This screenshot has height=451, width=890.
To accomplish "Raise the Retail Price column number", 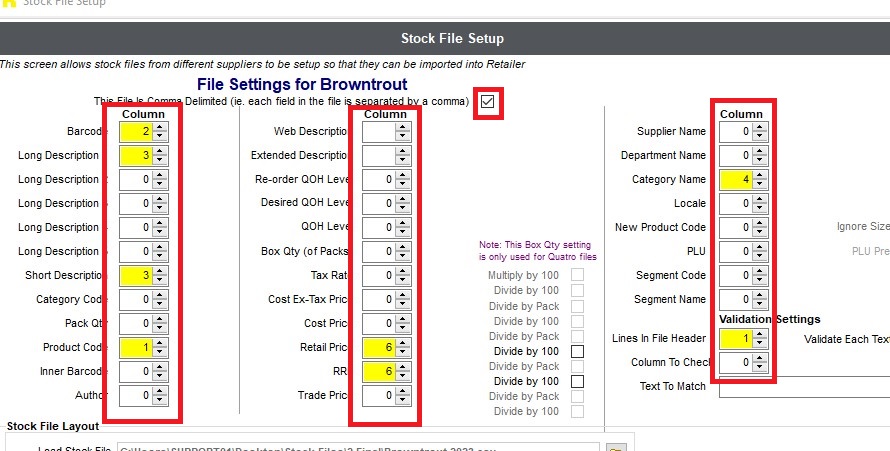I will pyautogui.click(x=403, y=343).
